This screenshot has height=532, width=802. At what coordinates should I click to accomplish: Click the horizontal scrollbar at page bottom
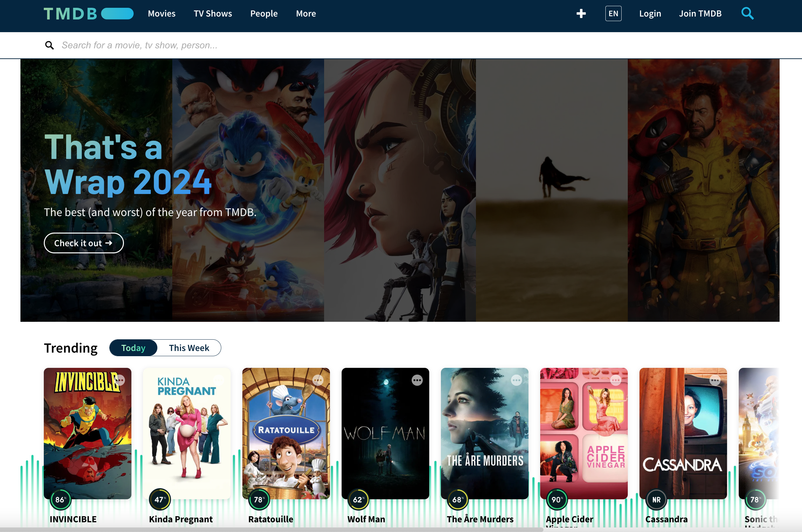point(272,529)
